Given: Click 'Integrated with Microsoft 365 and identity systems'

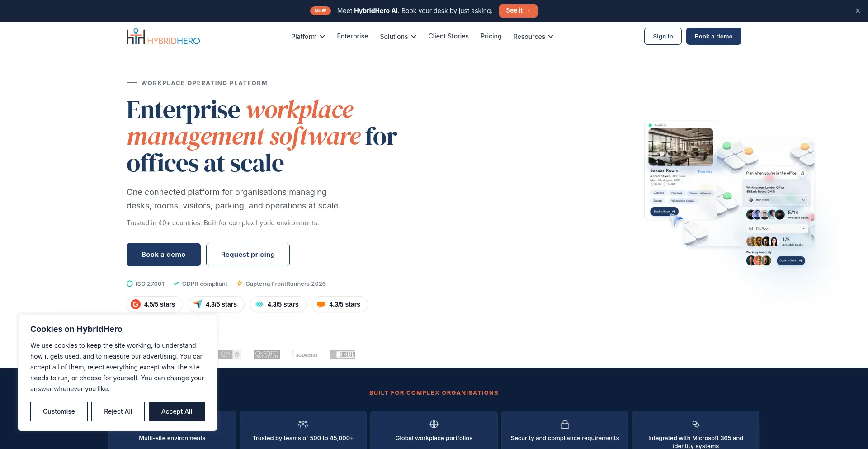Looking at the screenshot, I should 696,442.
